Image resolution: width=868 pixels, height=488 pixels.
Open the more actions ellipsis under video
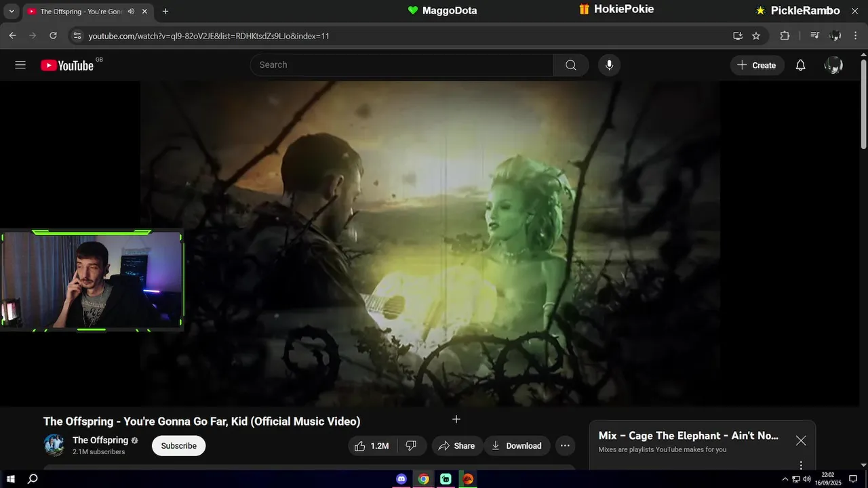(565, 445)
